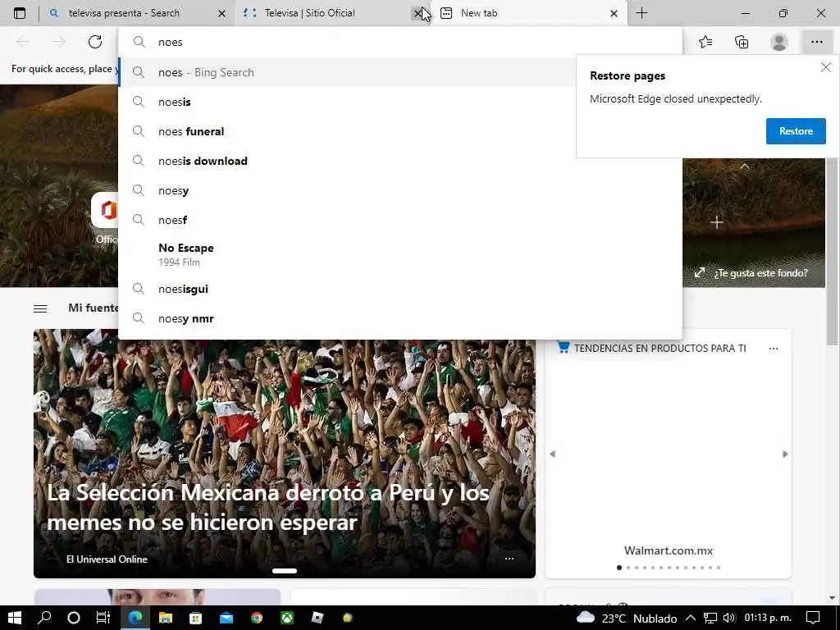The image size is (840, 630).
Task: Close the New tab tab
Action: (x=614, y=13)
